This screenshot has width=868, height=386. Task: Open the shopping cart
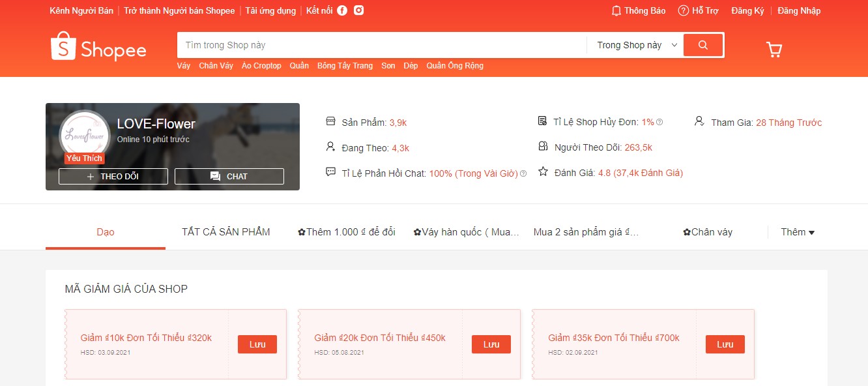coord(774,50)
